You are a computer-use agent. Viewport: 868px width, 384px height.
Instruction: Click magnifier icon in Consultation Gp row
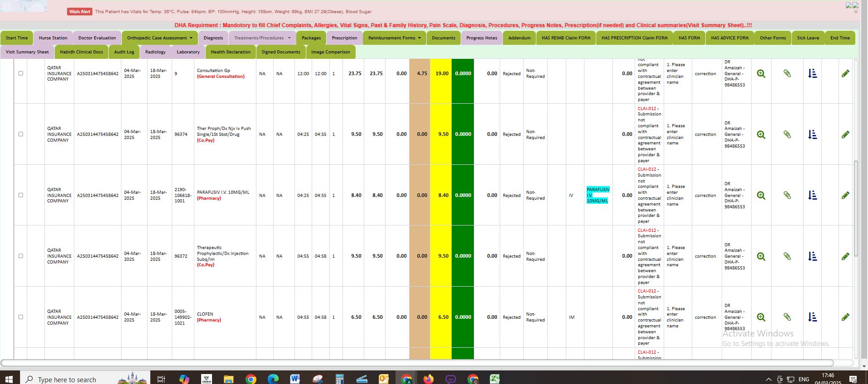click(761, 74)
